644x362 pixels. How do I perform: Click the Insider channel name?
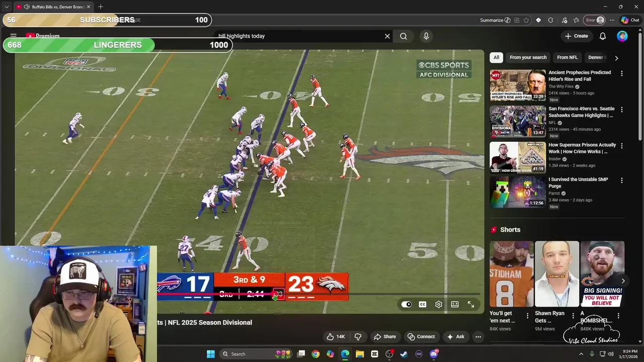click(x=555, y=159)
